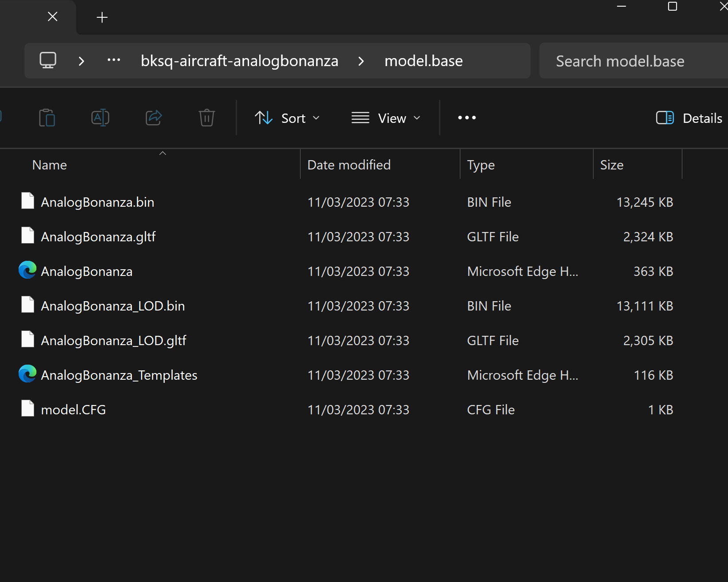The image size is (728, 582).
Task: Click the Rename icon in toolbar
Action: click(100, 118)
